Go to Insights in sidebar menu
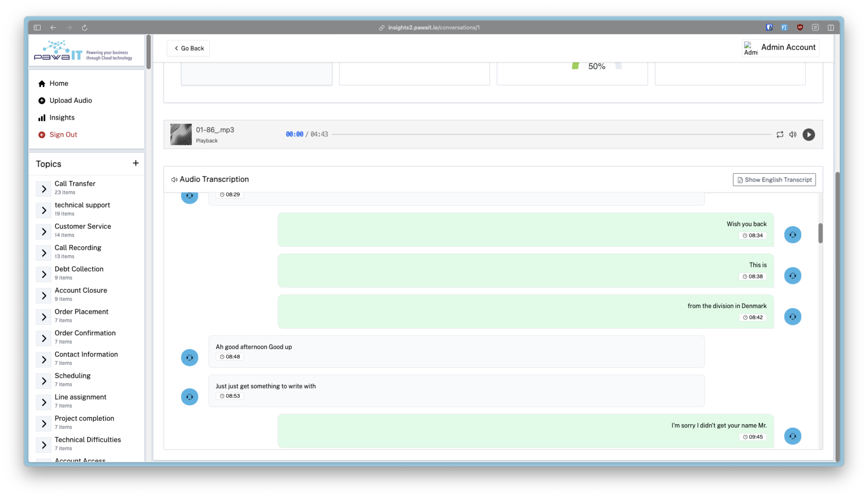This screenshot has width=868, height=498. tap(62, 117)
